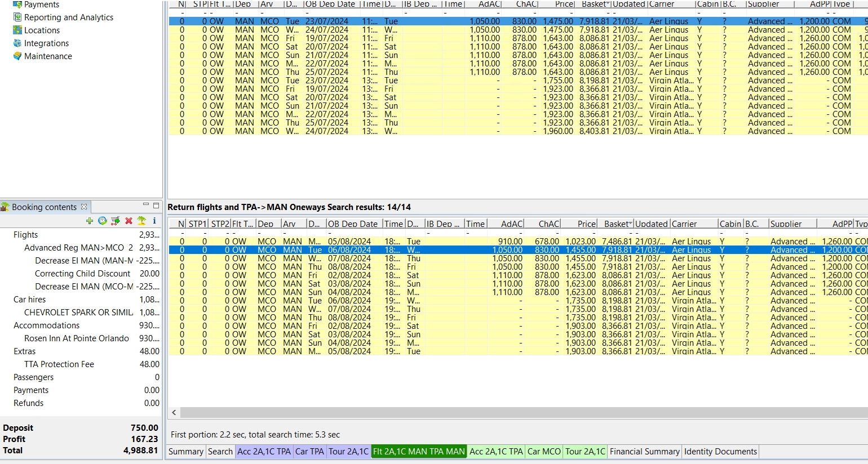Screen dimensions: 868x464
Task: Maximize the Booking contents panel
Action: click(156, 205)
